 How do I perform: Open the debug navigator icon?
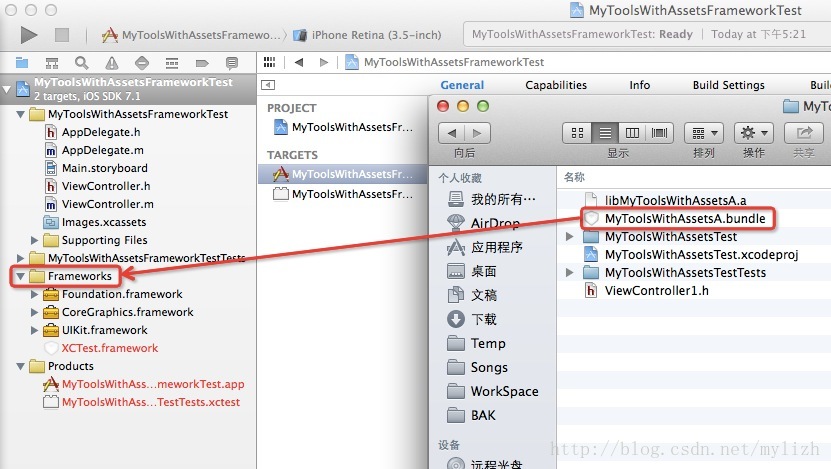click(x=172, y=63)
